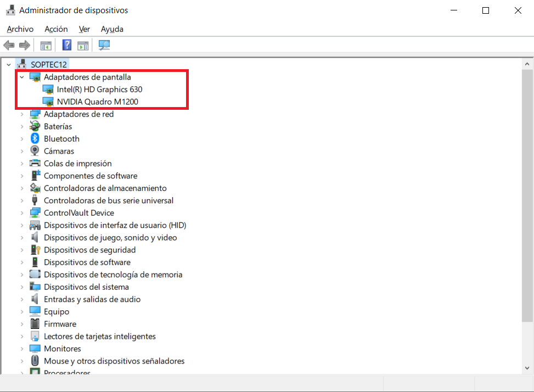Click the Back arrow toolbar button

[x=9, y=45]
